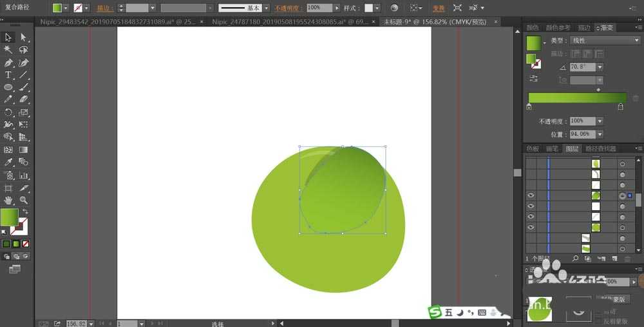Screen dimensions: 644x327
Task: Choose the Ellipse shape tool
Action: 8,87
